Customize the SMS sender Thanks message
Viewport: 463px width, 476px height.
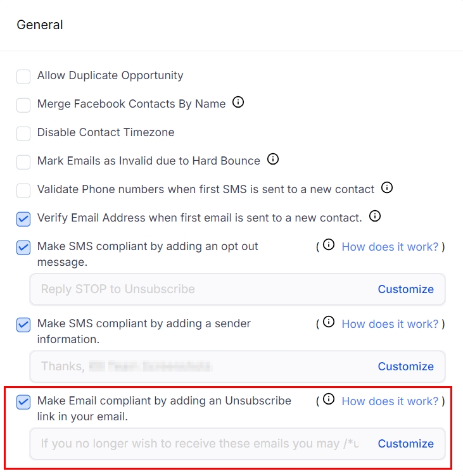pyautogui.click(x=405, y=366)
